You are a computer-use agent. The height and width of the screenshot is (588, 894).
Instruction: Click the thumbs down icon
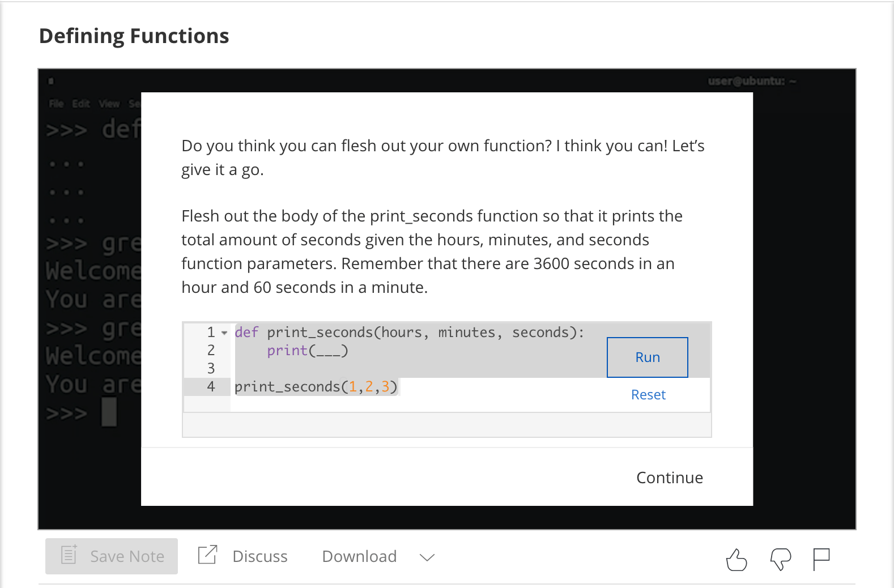coord(780,559)
